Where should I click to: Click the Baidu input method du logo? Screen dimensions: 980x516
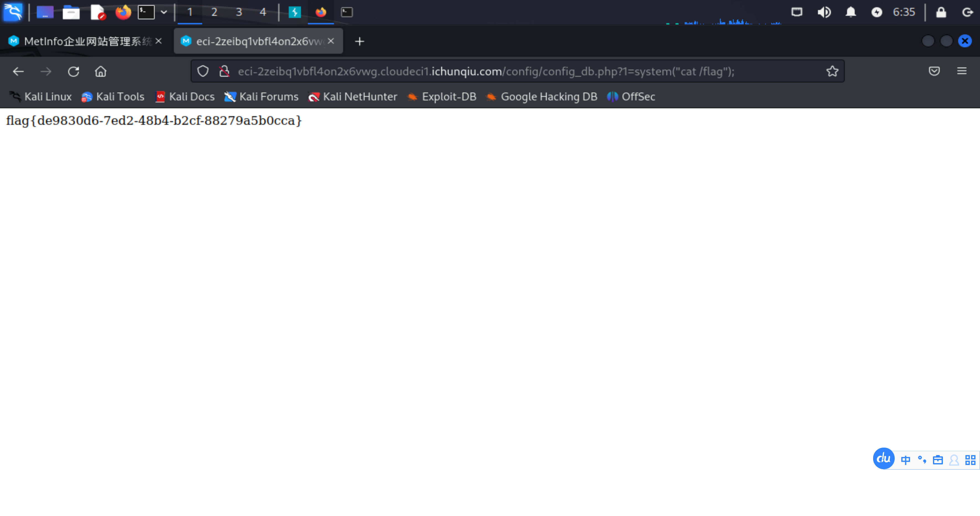pos(883,459)
